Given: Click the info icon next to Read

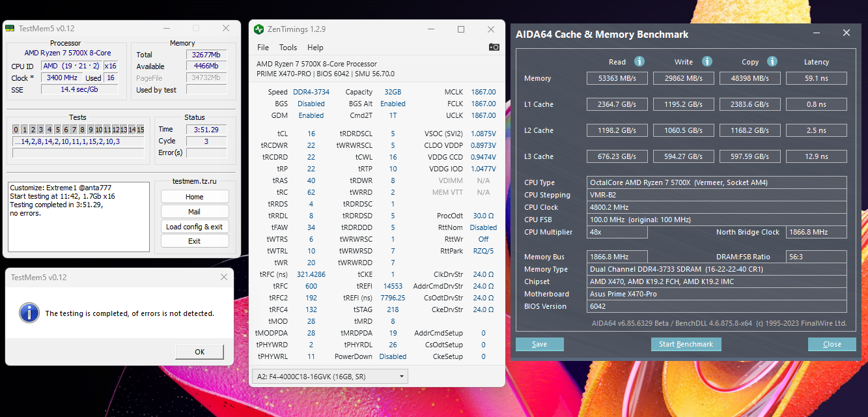Looking at the screenshot, I should (x=639, y=61).
